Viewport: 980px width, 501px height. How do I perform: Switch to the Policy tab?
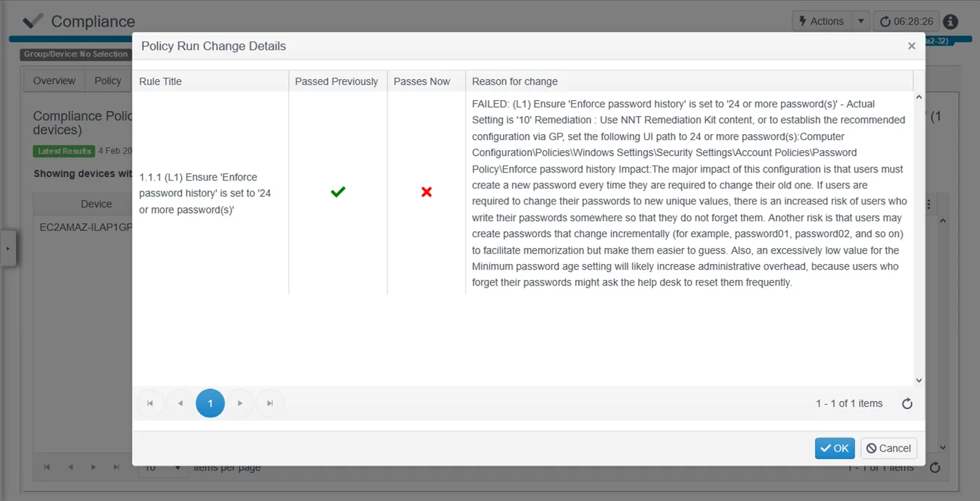108,80
